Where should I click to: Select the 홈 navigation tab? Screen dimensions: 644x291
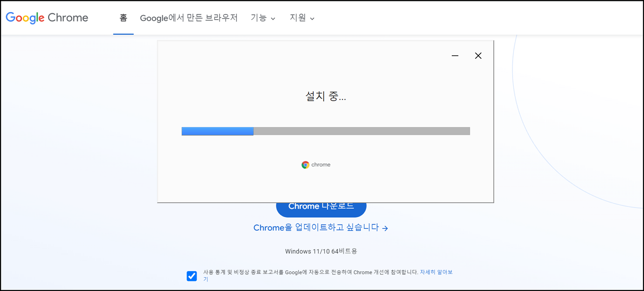click(x=123, y=18)
